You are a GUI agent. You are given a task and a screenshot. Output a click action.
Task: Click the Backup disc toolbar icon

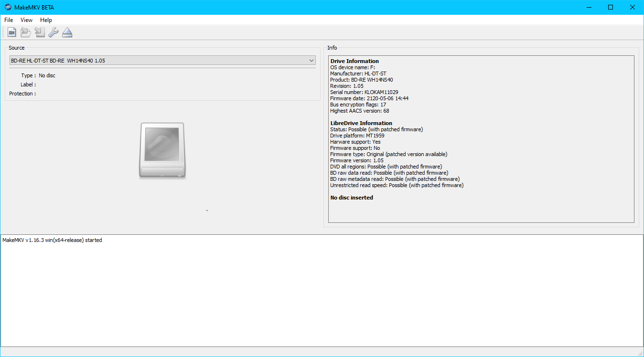(39, 32)
